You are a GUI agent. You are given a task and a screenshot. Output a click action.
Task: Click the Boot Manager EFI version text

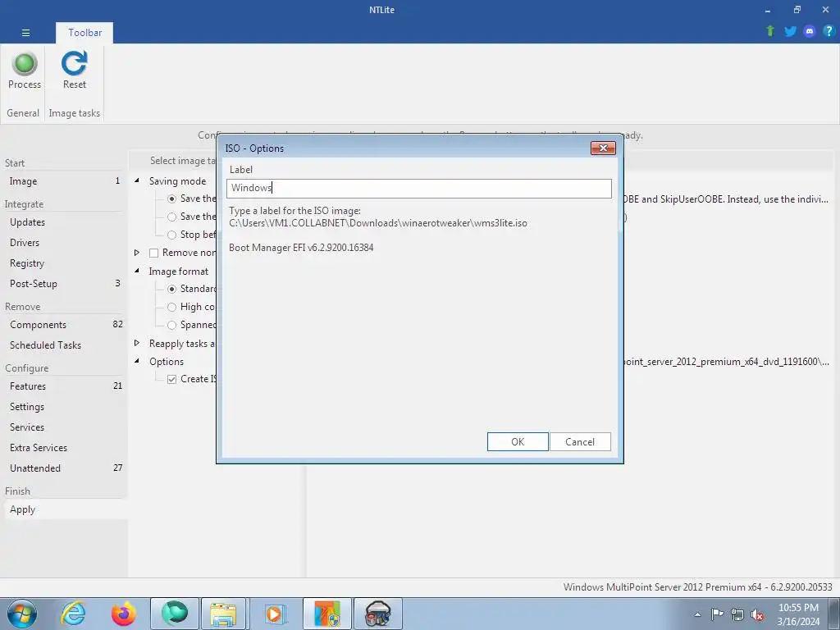pos(301,248)
